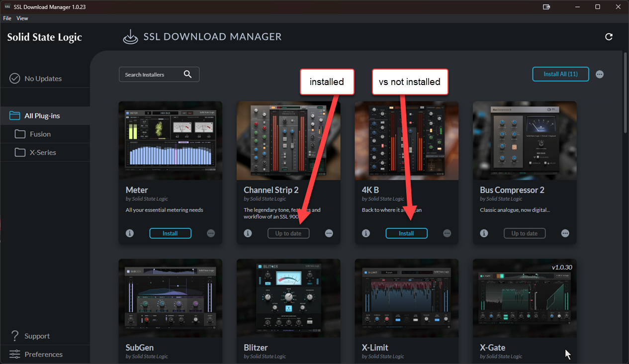Click the X-Series folder icon
The width and height of the screenshot is (629, 364).
20,153
